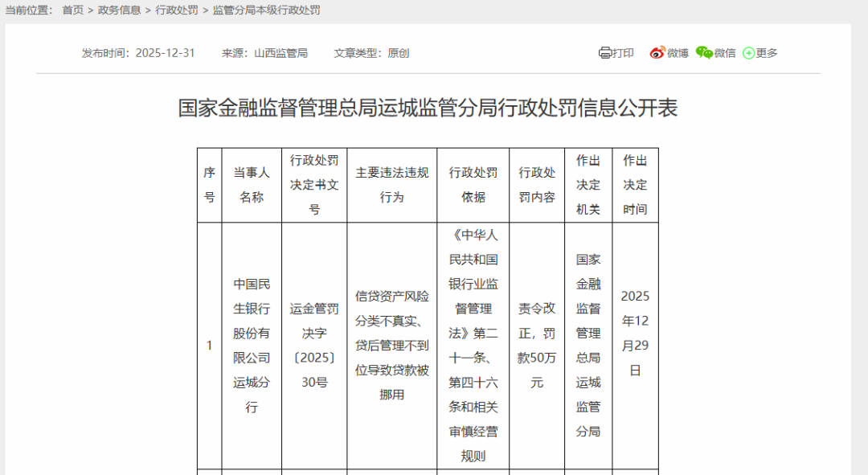Open the 更多 sharing options
868x475 pixels.
[x=767, y=53]
